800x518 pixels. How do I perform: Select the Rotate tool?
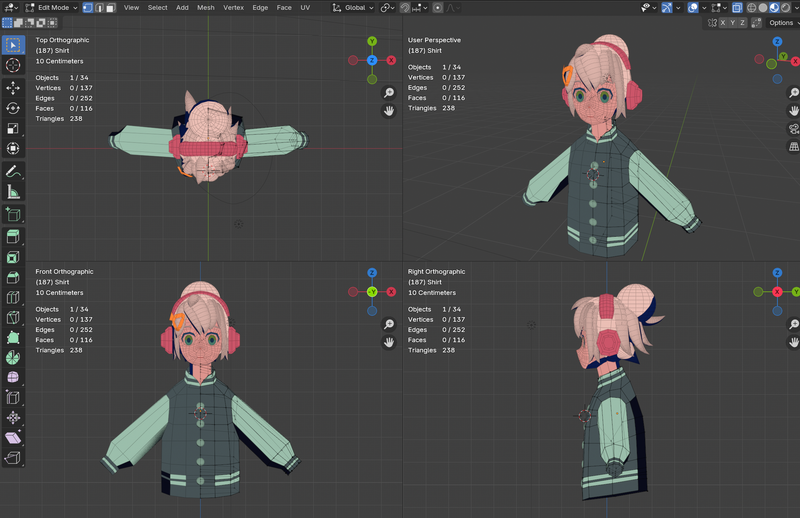point(13,108)
